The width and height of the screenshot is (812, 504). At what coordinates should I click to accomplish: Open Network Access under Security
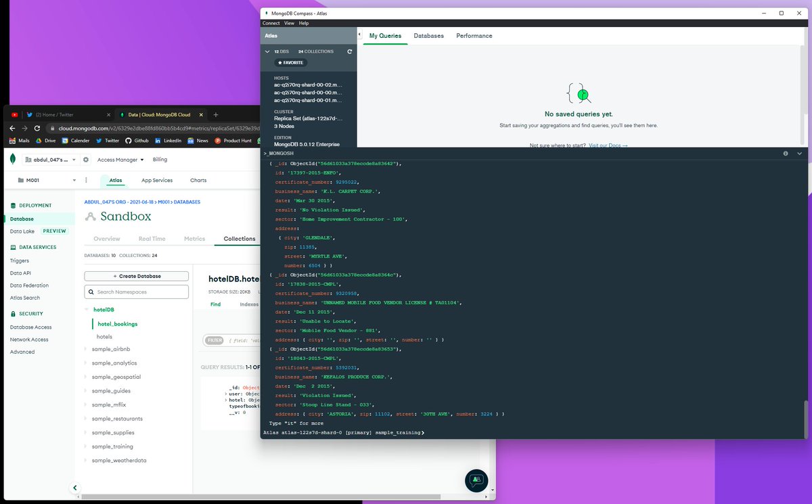point(29,340)
